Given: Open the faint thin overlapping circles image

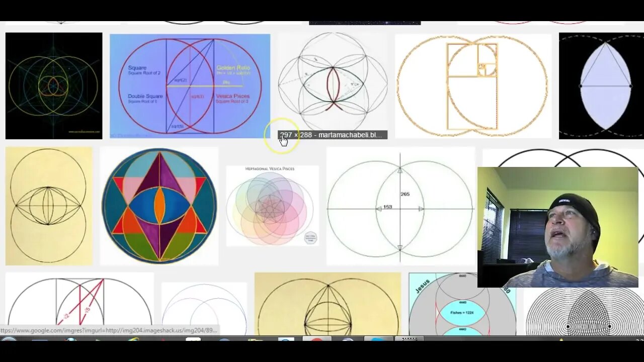Looking at the screenshot, I should pyautogui.click(x=204, y=308).
